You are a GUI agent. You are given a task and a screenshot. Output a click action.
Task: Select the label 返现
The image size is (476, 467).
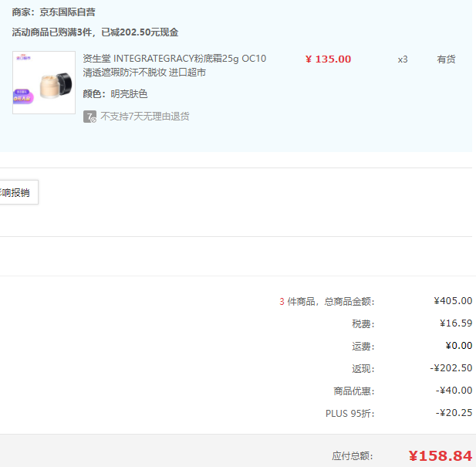(x=363, y=369)
